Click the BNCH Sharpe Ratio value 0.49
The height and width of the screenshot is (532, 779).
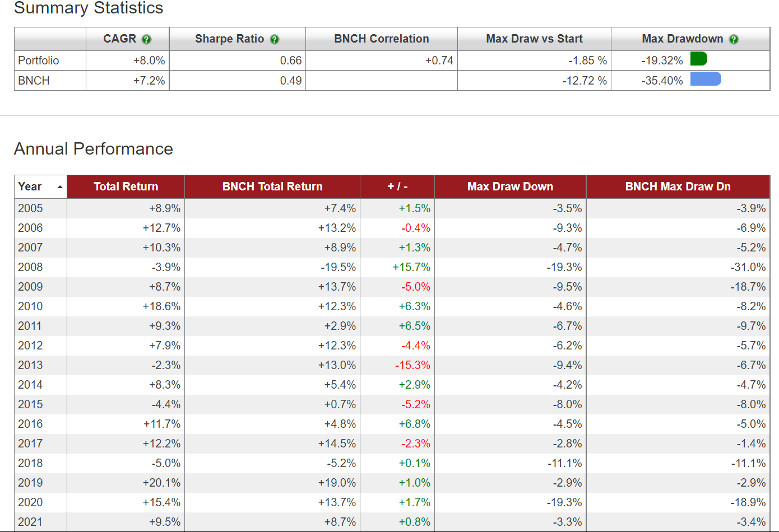(291, 81)
